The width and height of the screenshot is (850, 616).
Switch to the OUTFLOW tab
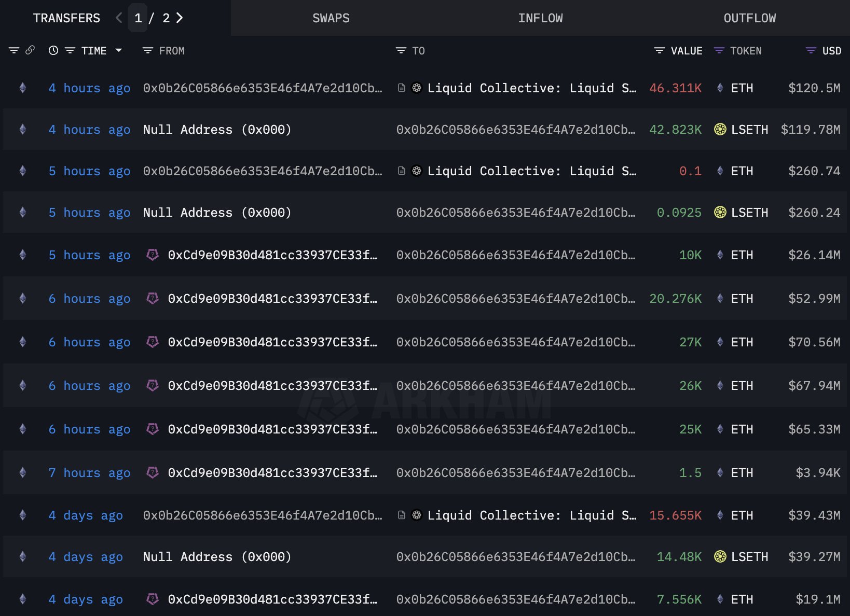(749, 18)
